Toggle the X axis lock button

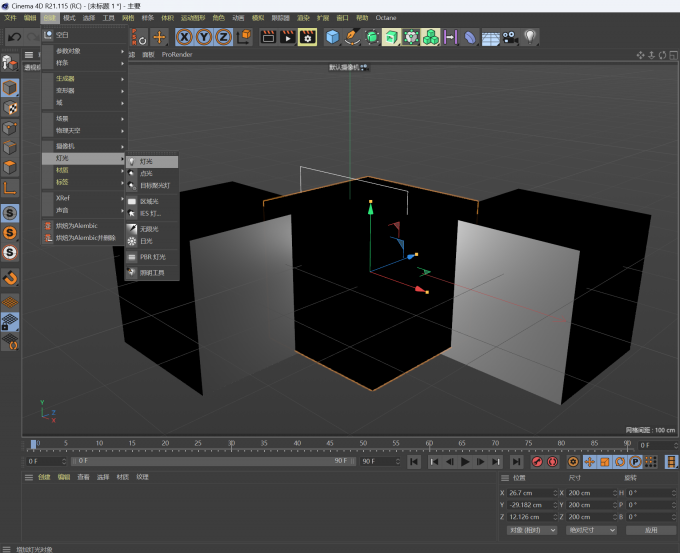[185, 37]
